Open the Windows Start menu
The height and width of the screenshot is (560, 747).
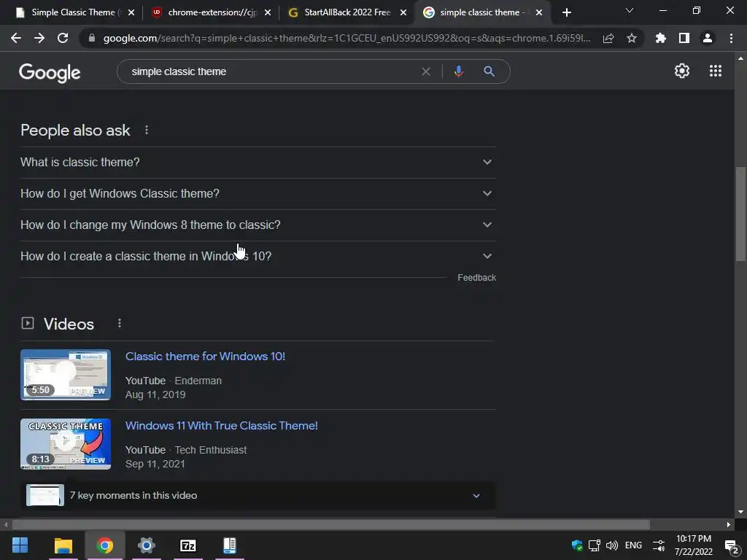click(x=20, y=545)
